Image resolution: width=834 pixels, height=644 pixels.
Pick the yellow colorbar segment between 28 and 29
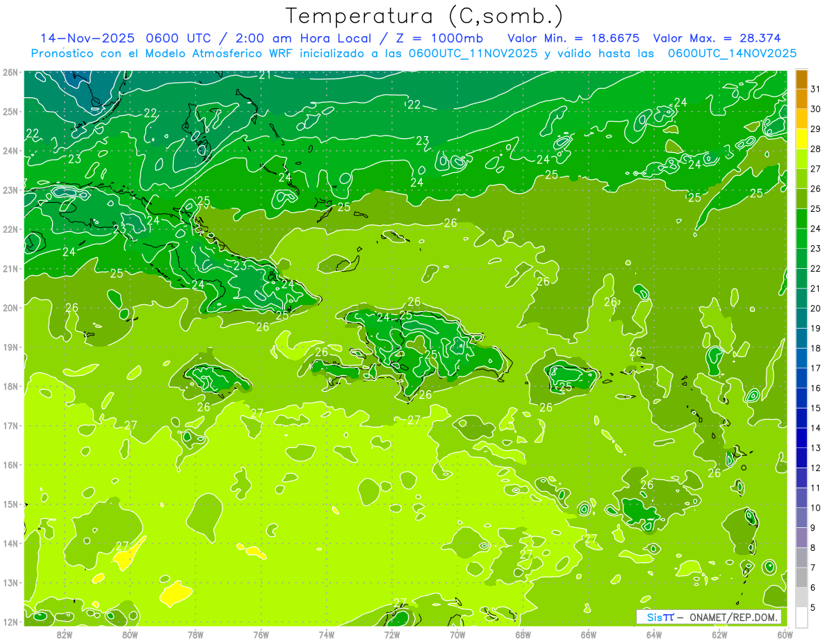click(801, 139)
